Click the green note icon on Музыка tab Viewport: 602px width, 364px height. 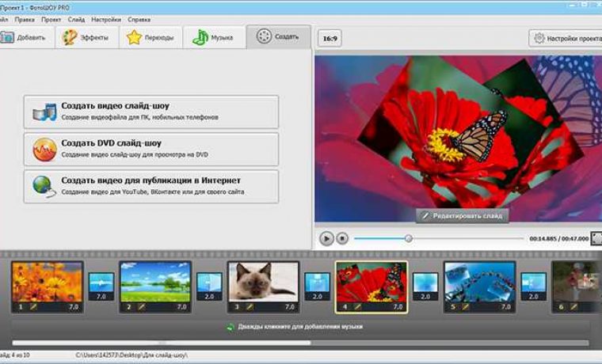(200, 38)
